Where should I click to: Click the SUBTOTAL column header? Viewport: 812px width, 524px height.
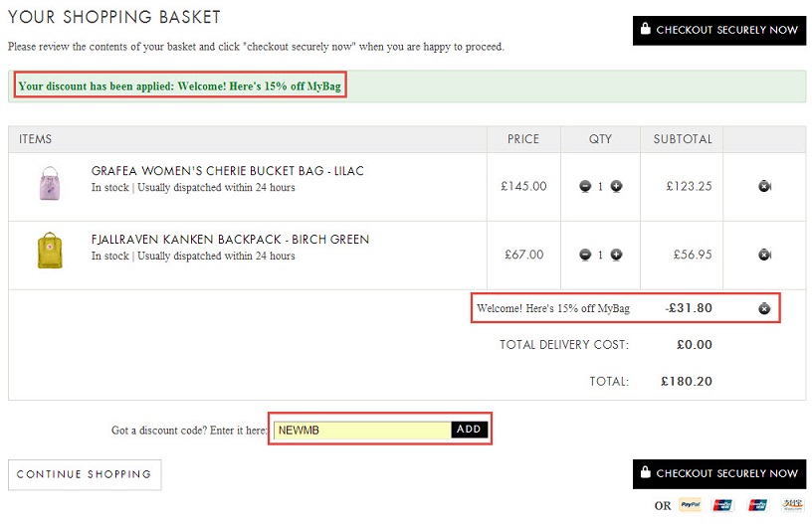[683, 139]
